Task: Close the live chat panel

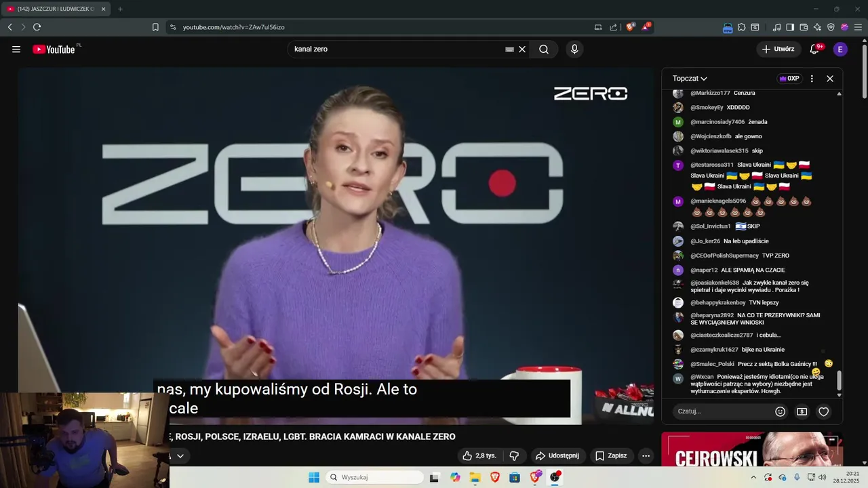Action: [830, 79]
